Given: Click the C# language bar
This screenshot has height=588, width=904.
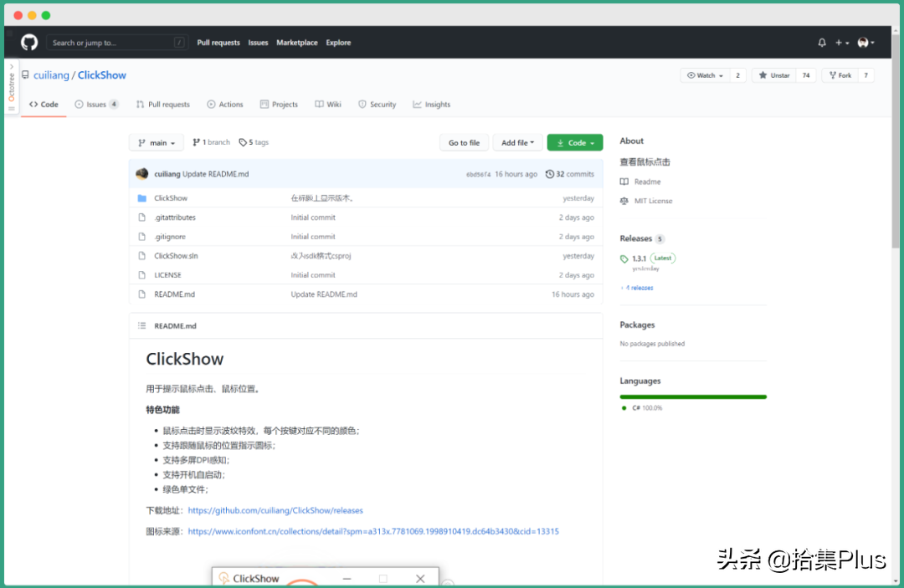Looking at the screenshot, I should point(693,396).
